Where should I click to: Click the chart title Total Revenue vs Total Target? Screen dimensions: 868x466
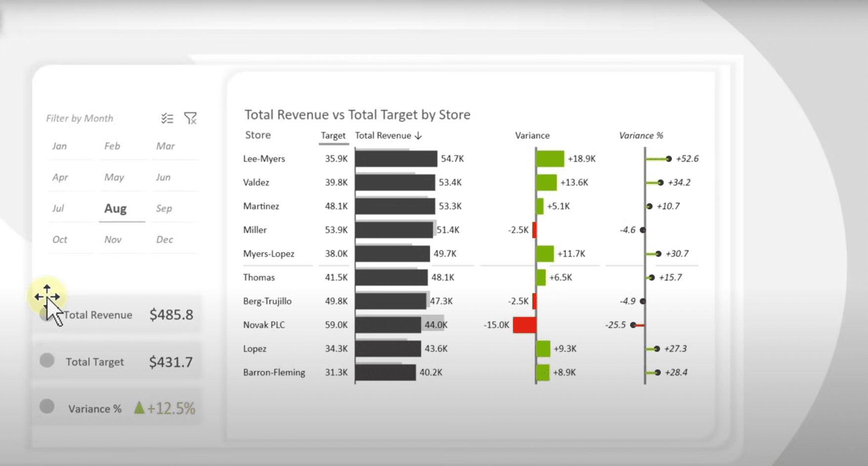click(357, 115)
